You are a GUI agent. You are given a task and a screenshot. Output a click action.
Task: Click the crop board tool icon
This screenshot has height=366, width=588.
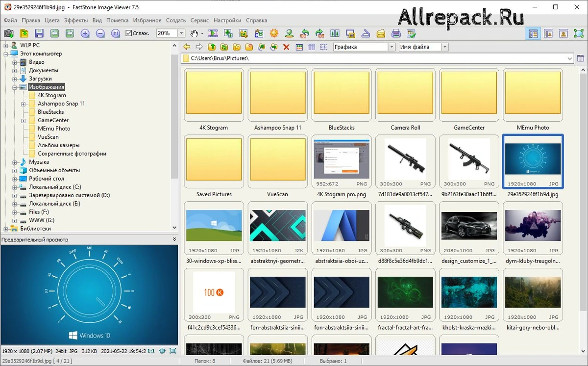point(244,33)
